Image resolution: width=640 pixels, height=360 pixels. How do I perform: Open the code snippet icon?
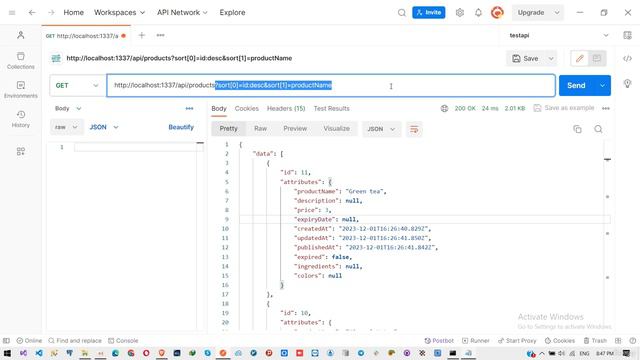627,58
